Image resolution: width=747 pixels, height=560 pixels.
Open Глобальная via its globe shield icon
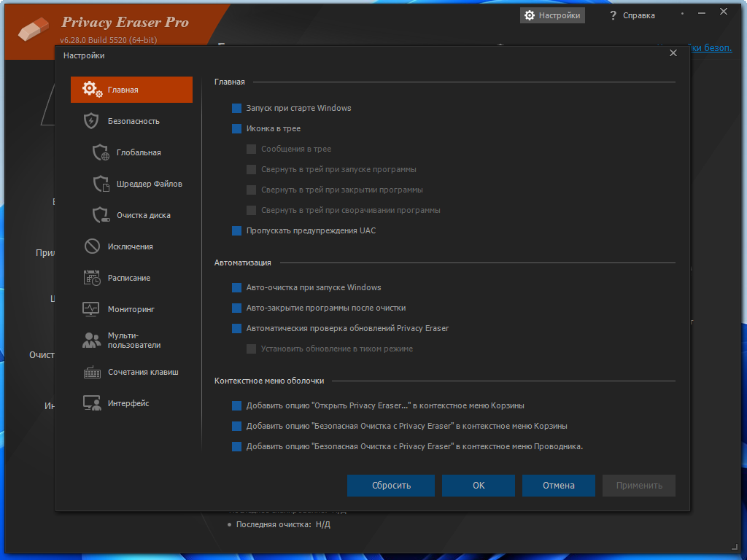(101, 152)
